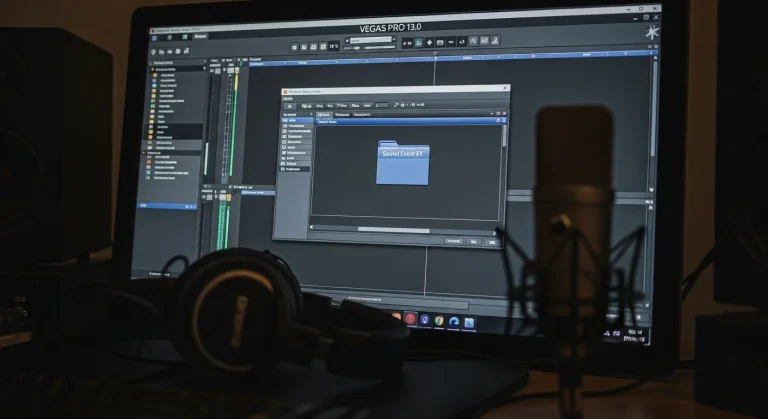Click the location pin icon above the project tree

[x=153, y=52]
